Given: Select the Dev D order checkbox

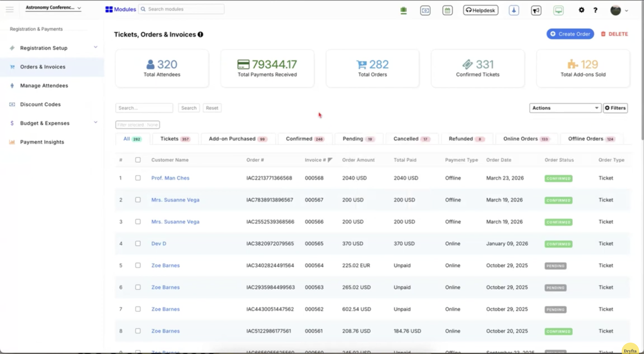Looking at the screenshot, I should 138,244.
